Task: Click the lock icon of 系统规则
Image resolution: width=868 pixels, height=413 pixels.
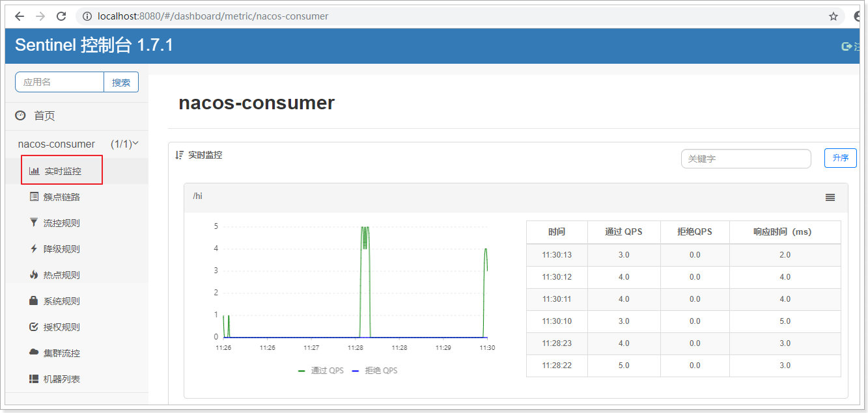Action: click(x=34, y=300)
